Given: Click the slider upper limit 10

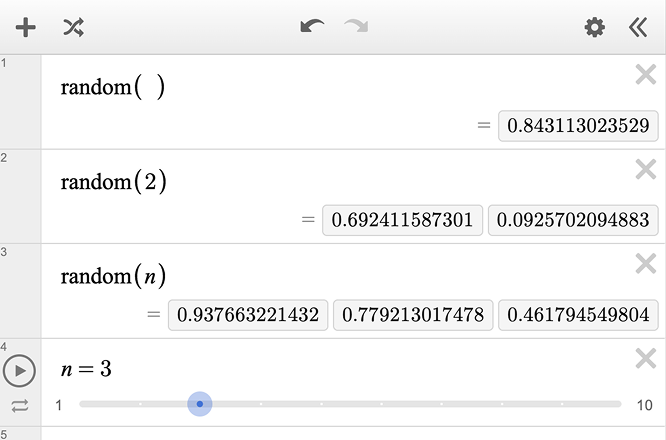Looking at the screenshot, I should pyautogui.click(x=644, y=405).
